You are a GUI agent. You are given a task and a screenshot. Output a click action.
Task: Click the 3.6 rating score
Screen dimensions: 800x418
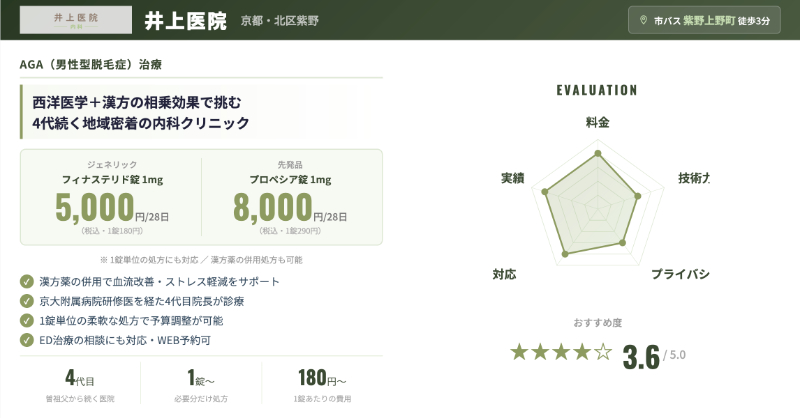point(640,356)
